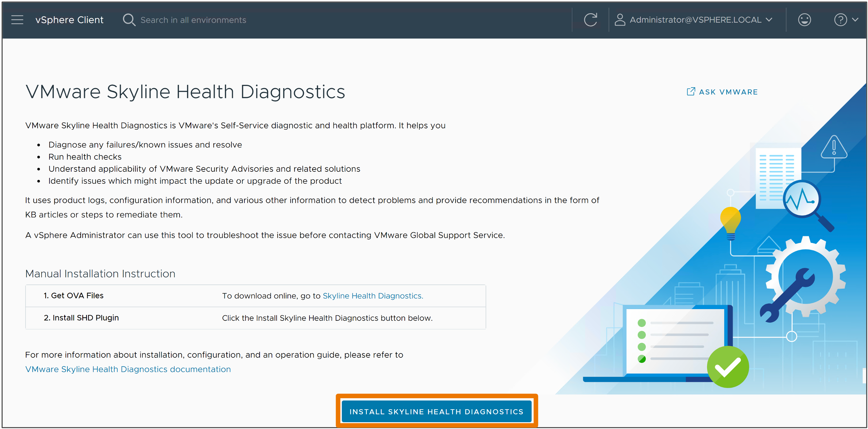The width and height of the screenshot is (868, 429).
Task: Click the smiley face feedback icon
Action: pos(804,20)
